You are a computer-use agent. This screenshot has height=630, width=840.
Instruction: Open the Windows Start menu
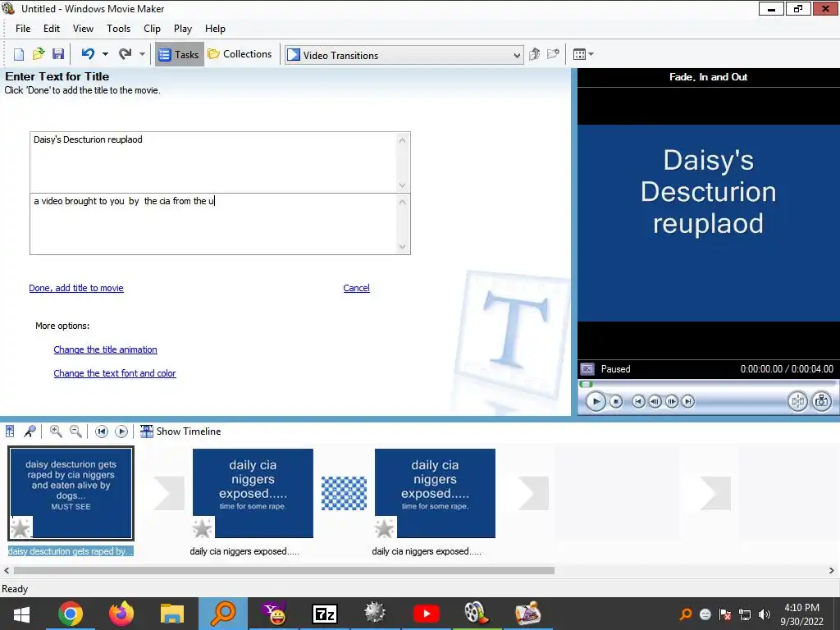pyautogui.click(x=22, y=614)
